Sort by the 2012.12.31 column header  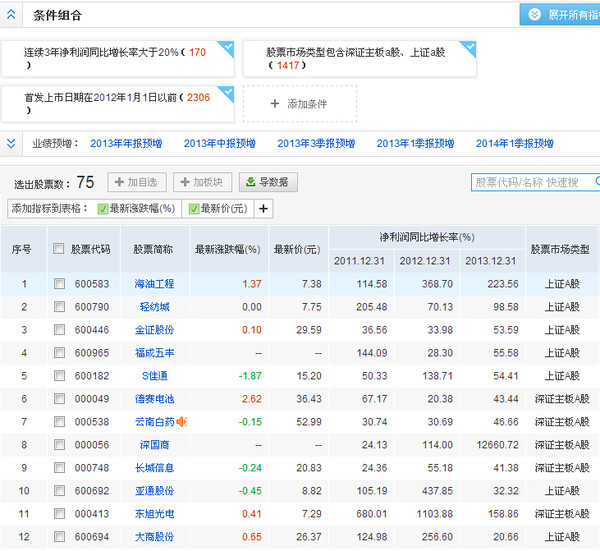425,261
